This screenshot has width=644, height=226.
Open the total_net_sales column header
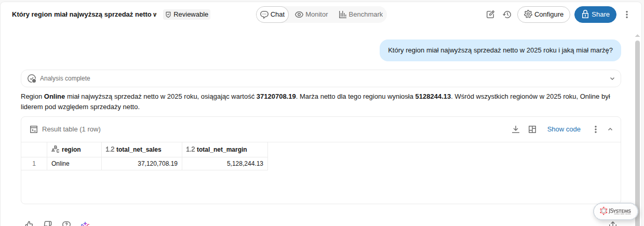tap(142, 150)
